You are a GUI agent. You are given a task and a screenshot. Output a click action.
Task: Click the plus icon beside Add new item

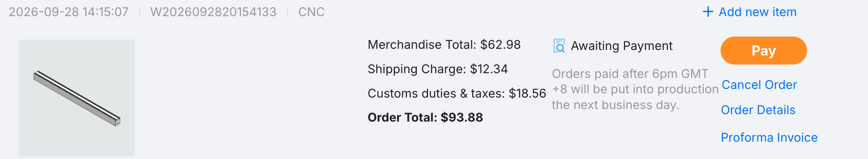[x=708, y=12]
